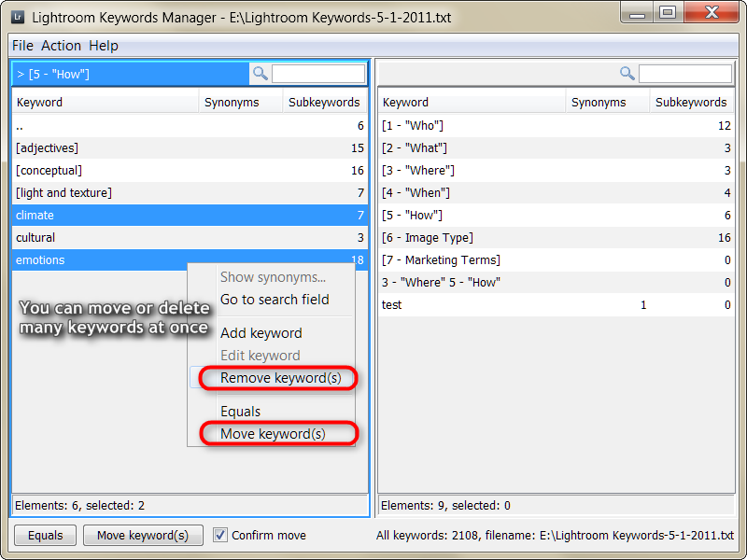The width and height of the screenshot is (747, 560).
Task: Select the [6 - Image Type] row
Action: pos(556,238)
